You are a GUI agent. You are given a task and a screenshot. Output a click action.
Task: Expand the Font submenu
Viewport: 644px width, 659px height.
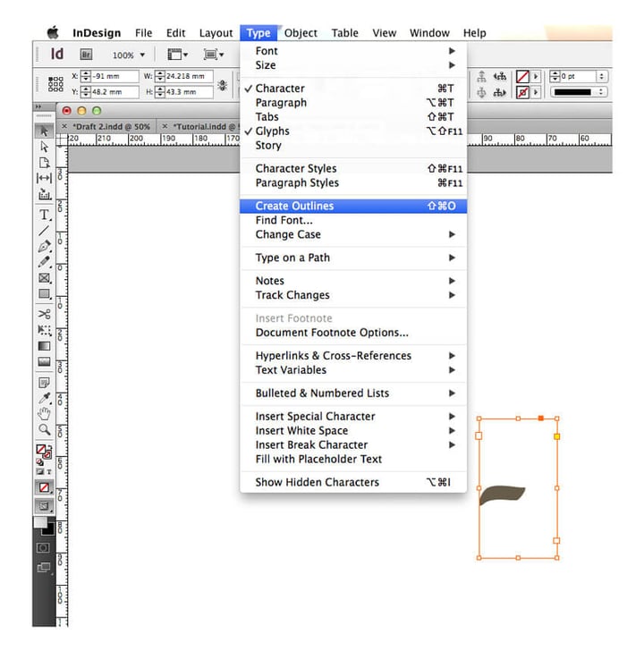pos(353,51)
